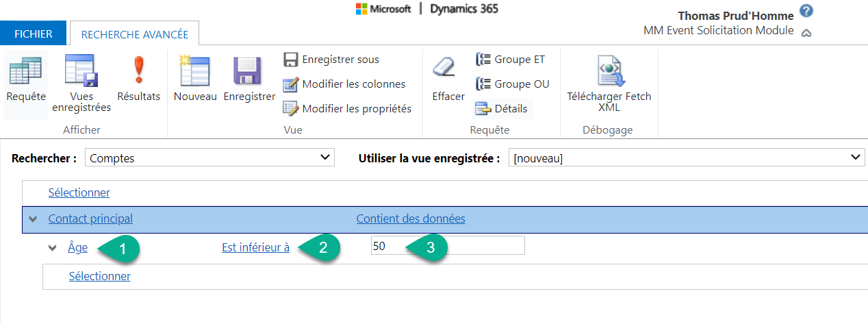868x324 pixels.
Task: Open Modifier les colonnes
Action: pos(345,84)
